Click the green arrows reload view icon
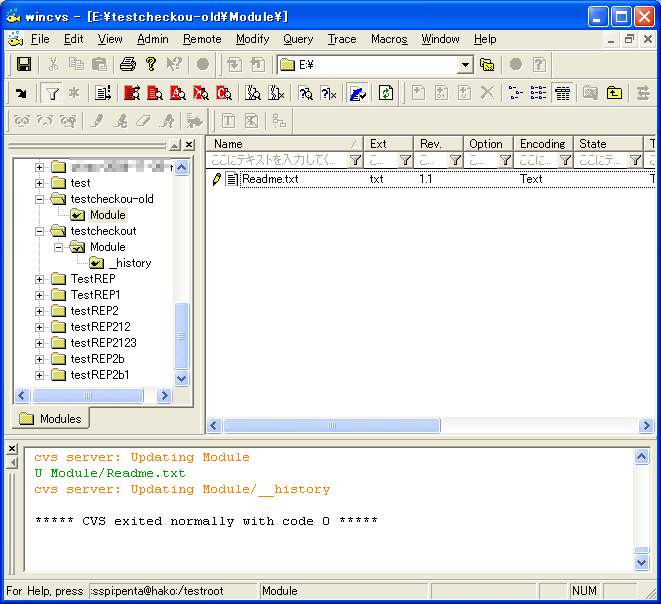Screen dimensions: 661x604 click(x=386, y=93)
